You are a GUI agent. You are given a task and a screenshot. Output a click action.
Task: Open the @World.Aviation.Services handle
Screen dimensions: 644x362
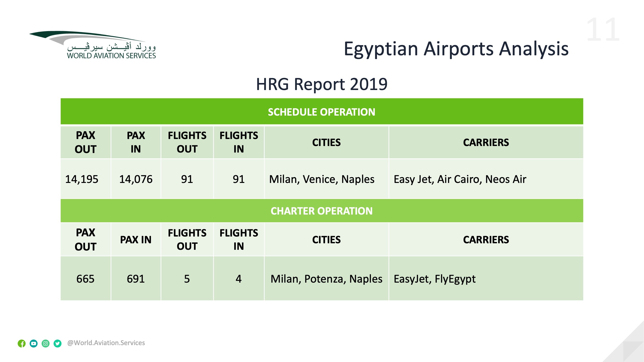pyautogui.click(x=106, y=343)
